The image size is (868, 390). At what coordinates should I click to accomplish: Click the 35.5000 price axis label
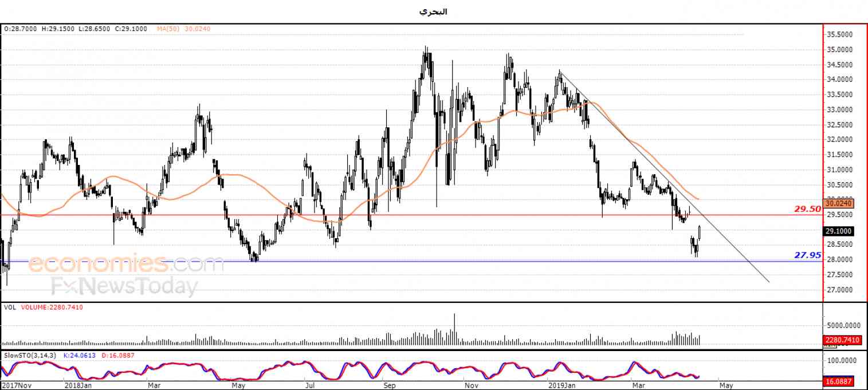point(840,34)
